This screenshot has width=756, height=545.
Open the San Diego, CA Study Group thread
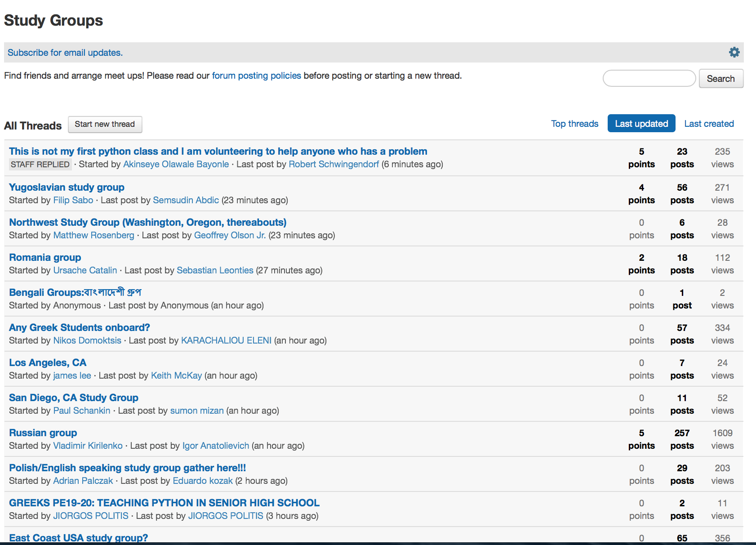pyautogui.click(x=74, y=398)
